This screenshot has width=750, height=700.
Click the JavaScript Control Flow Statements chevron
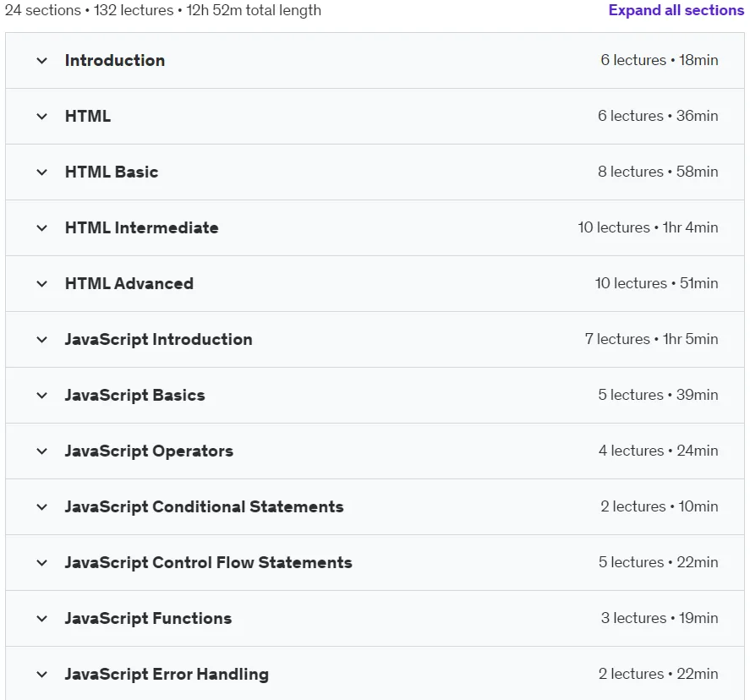[42, 563]
